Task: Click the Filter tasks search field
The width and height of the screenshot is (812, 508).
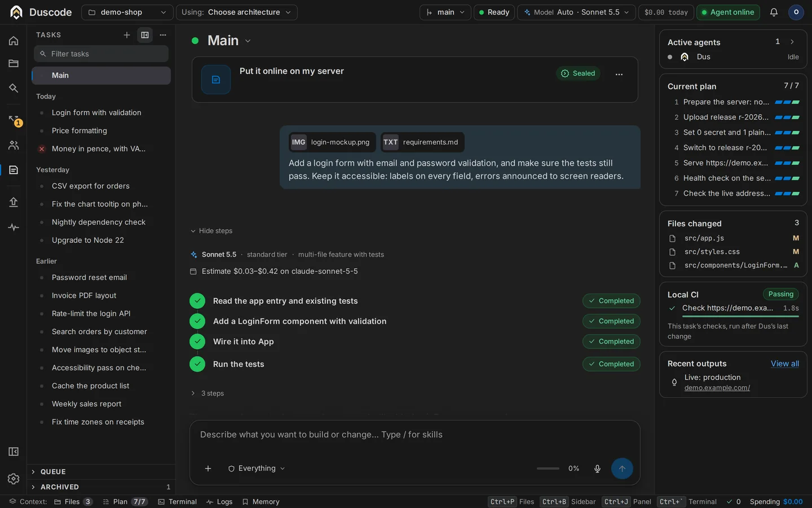Action: pos(101,54)
